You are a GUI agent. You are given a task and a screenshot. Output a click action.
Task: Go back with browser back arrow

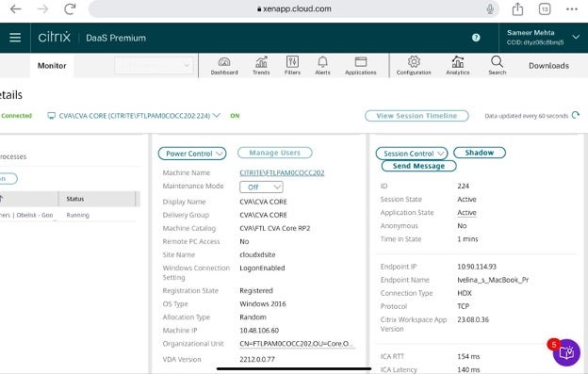click(15, 9)
